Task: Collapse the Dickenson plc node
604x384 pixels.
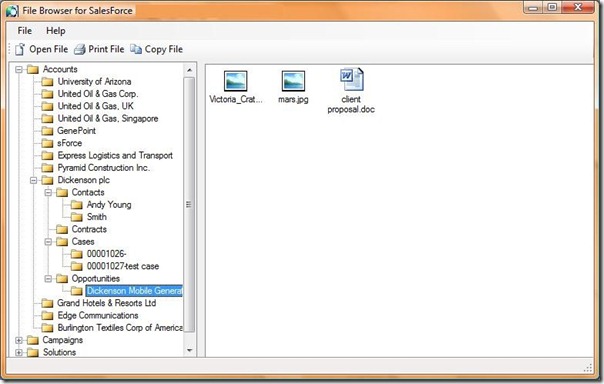Action: point(34,180)
